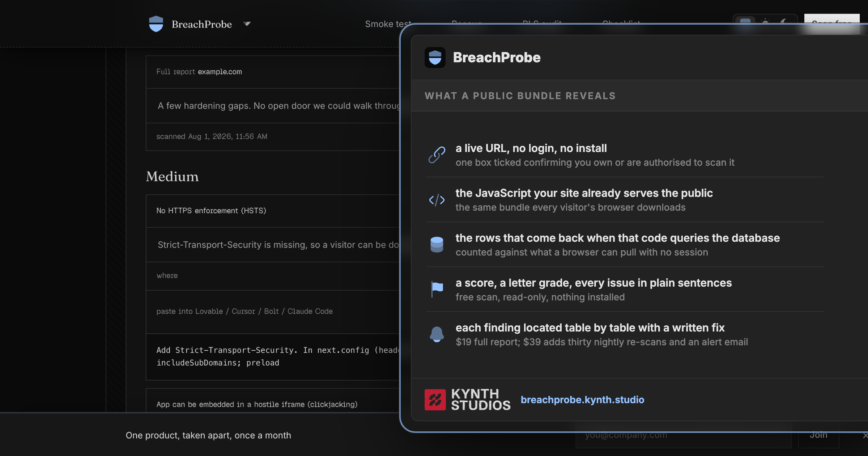The width and height of the screenshot is (868, 456).
Task: Select 'a score, a letter grade' line
Action: (x=593, y=283)
